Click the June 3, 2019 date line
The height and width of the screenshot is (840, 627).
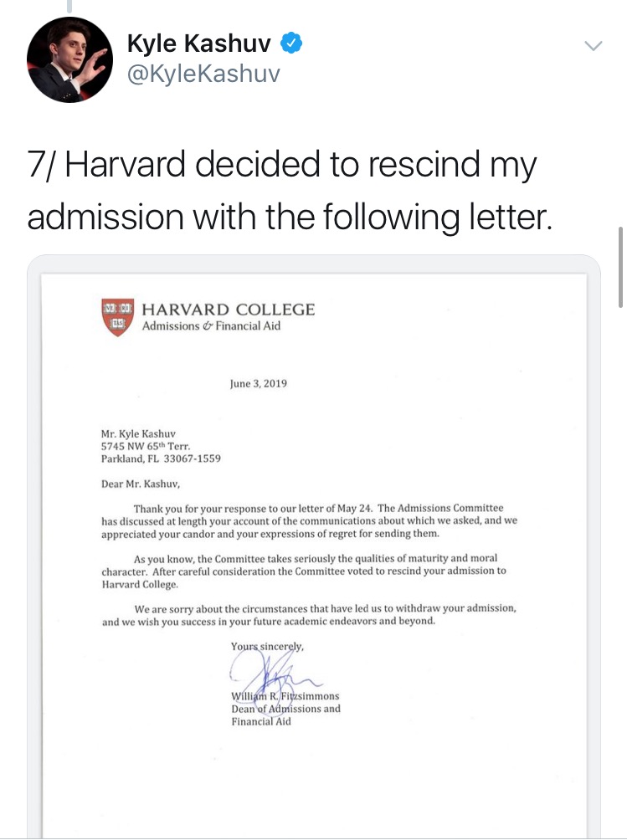point(259,383)
